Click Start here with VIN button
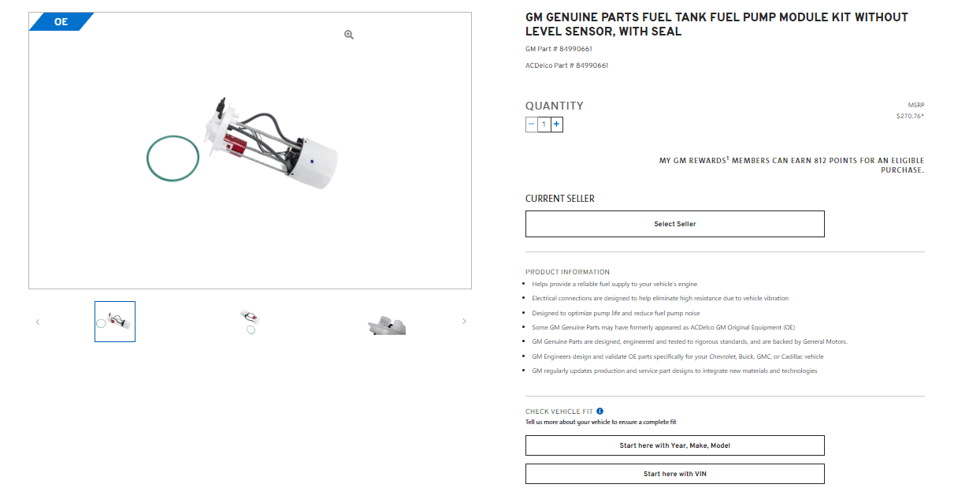Screen dimensions: 980x488 pyautogui.click(x=675, y=474)
